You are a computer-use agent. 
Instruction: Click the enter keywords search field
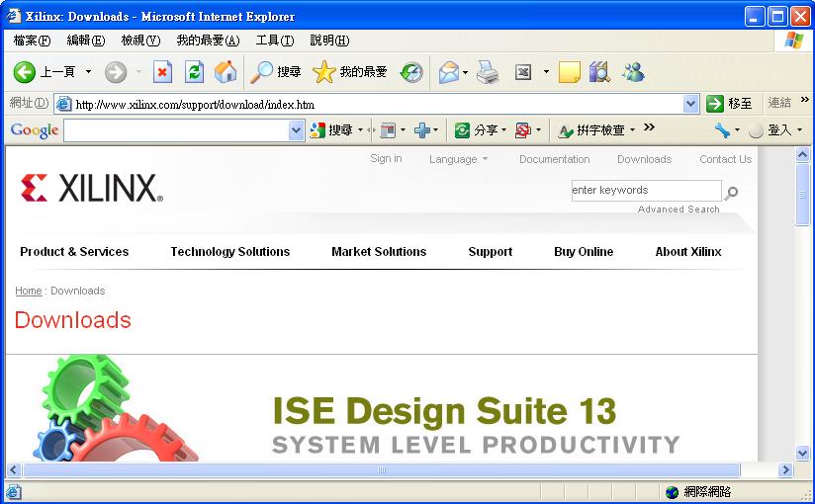pos(646,191)
